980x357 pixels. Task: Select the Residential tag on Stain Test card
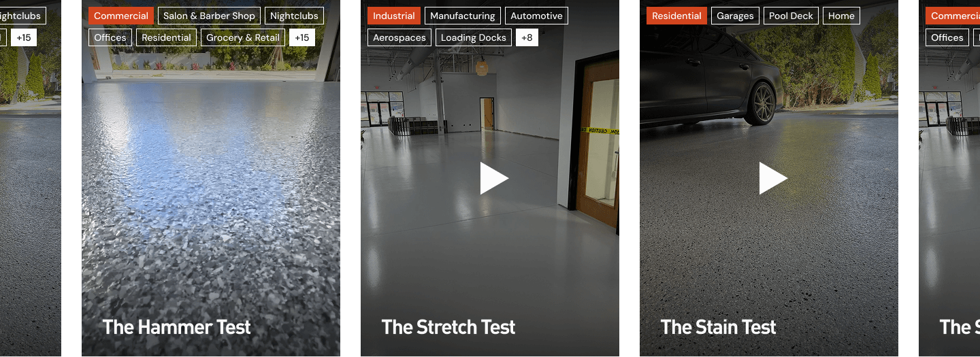pyautogui.click(x=676, y=16)
